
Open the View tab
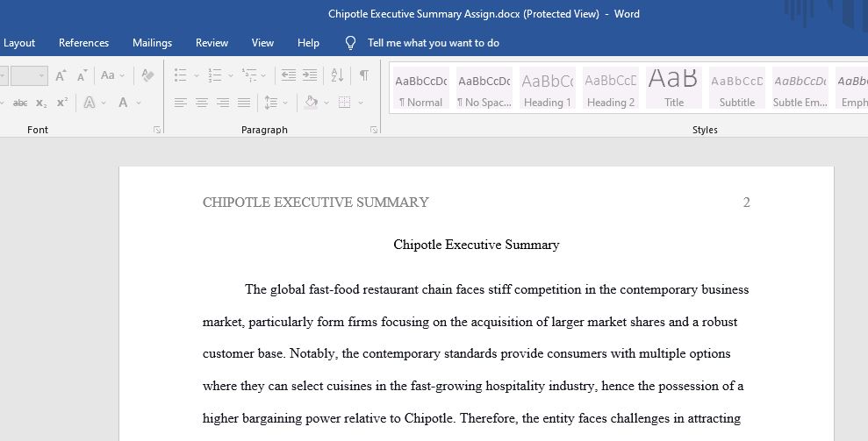pos(262,43)
